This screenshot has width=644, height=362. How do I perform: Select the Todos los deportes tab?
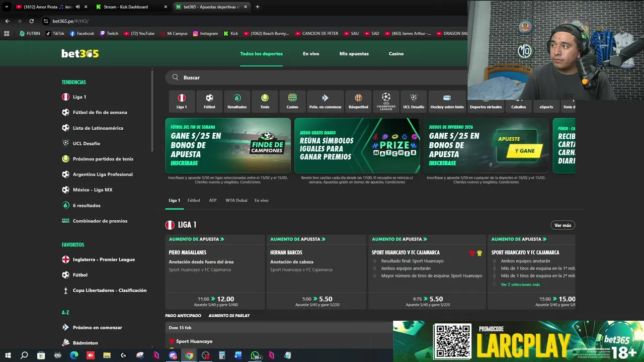pos(261,54)
